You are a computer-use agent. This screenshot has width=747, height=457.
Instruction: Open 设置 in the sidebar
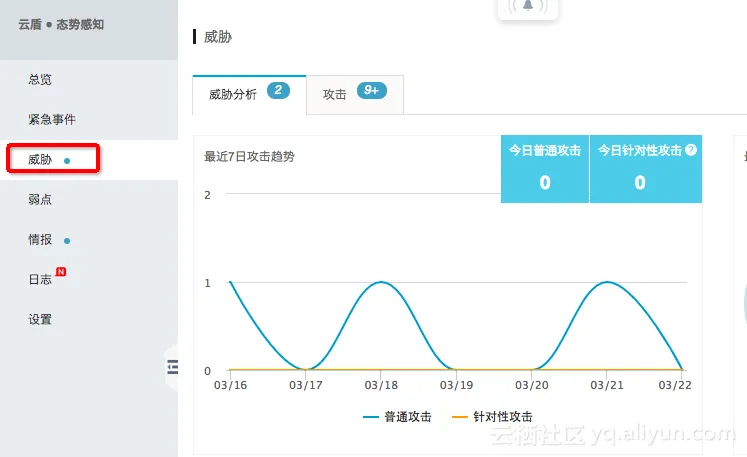[40, 319]
